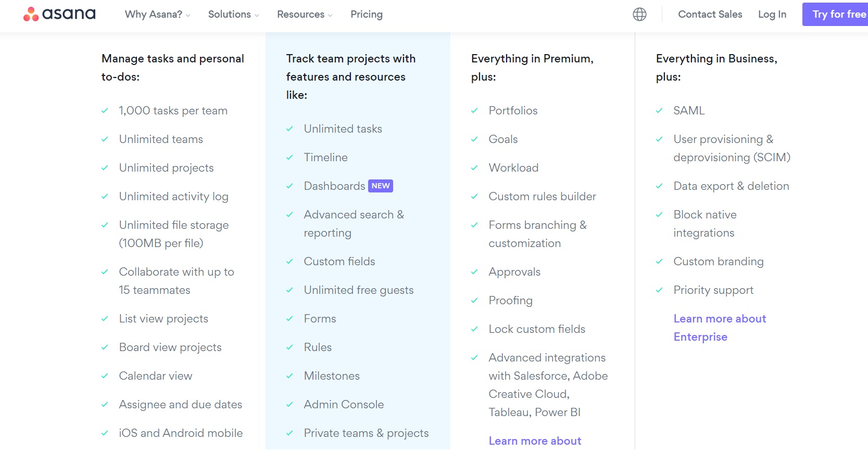Screen dimensions: 868x452
Task: Click the NEW badge beside Dashboards
Action: (x=381, y=186)
